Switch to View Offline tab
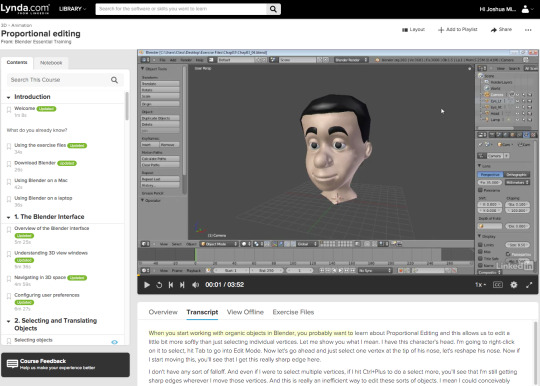Viewport: 540px width, 386px height. 245,312
